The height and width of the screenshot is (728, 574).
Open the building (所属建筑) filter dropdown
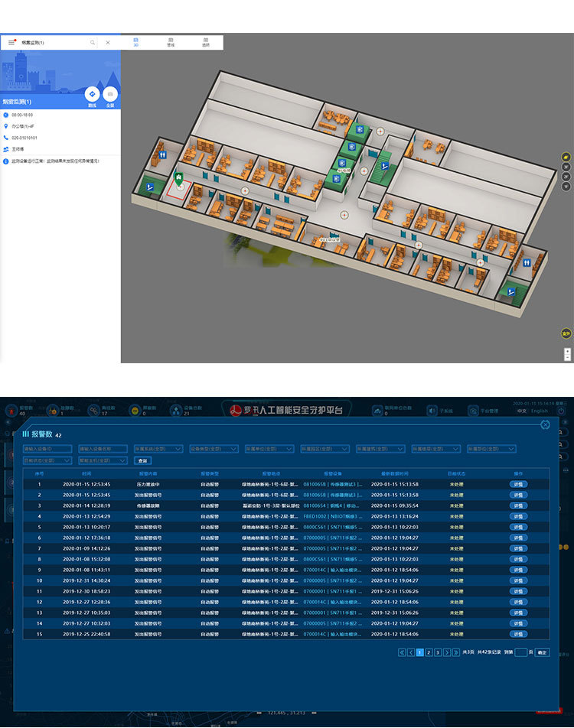tap(380, 449)
